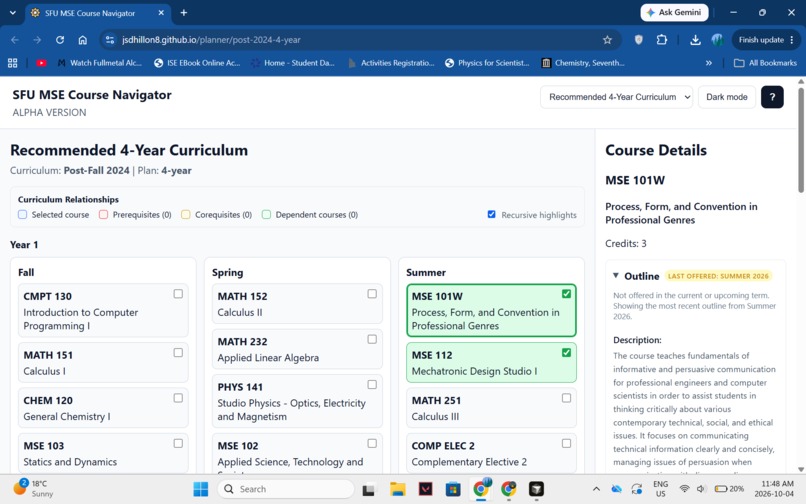Open the weather widget showing 18°C

click(33, 488)
